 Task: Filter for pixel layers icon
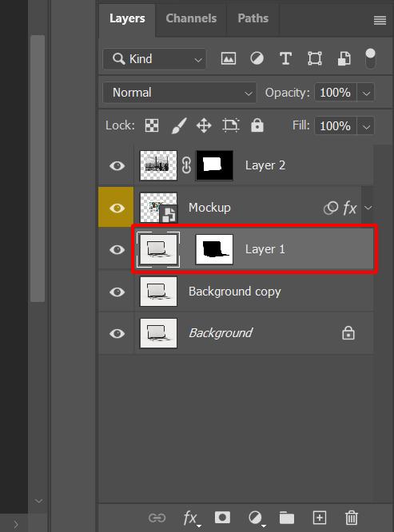click(x=229, y=58)
